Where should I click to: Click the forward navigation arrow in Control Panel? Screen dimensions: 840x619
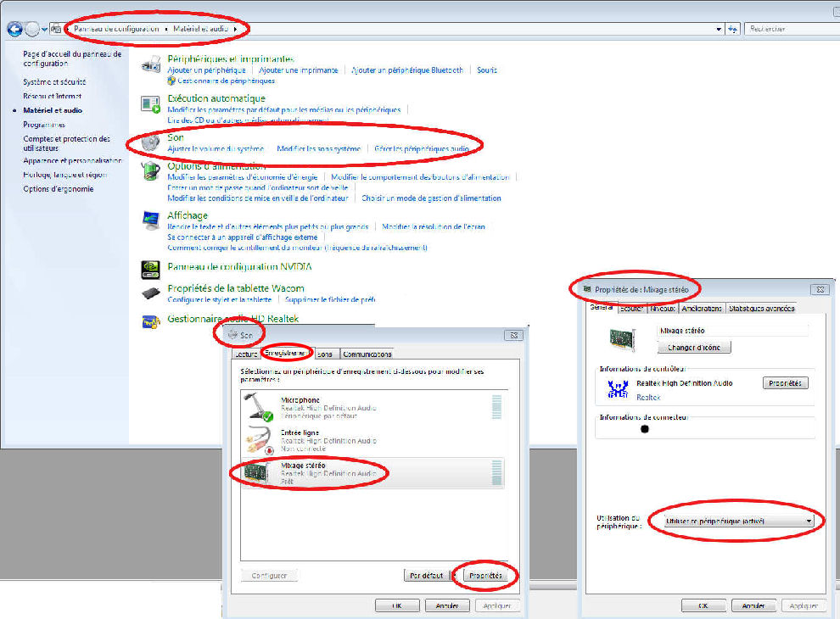32,29
